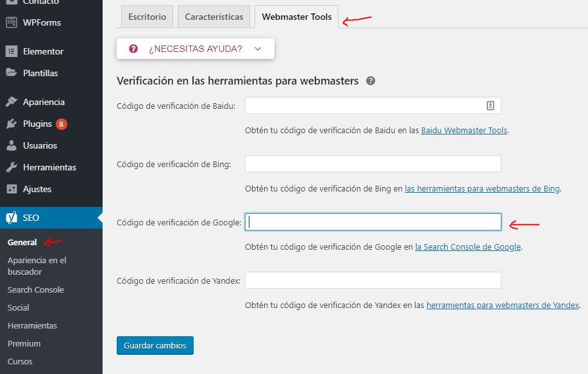588x374 pixels.
Task: Click the WPForms icon in the sidebar
Action: point(12,22)
